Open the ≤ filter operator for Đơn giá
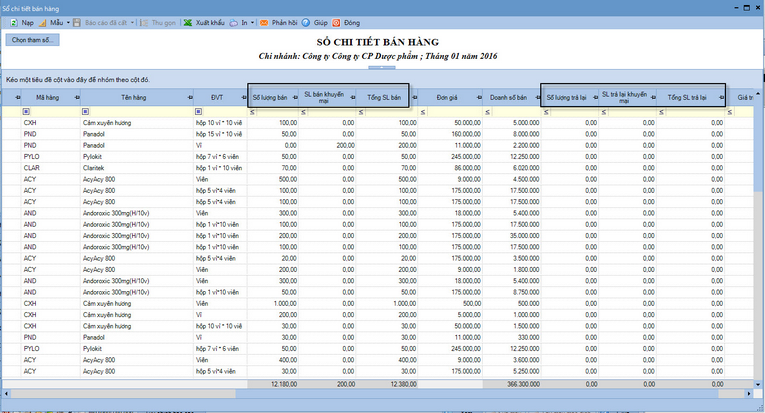Screen dimensions: 765x413 click(x=423, y=112)
